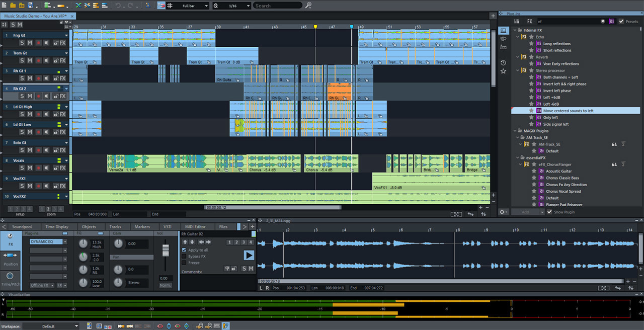Screen dimensions: 644x330
Task: Open the Time/Pitch section icon
Action: pyautogui.click(x=10, y=276)
